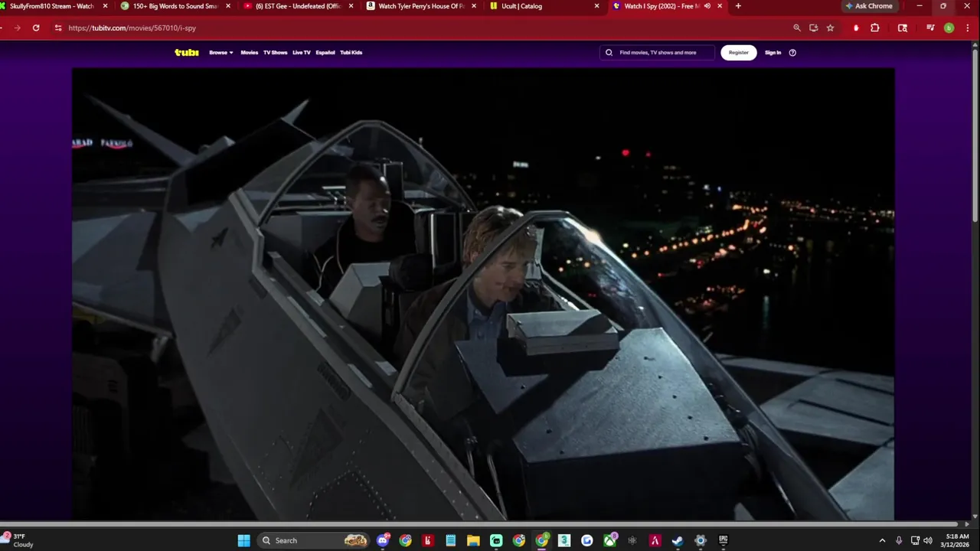Viewport: 980px width, 551px height.
Task: Click the search magnifier icon in Tubi search
Action: pos(609,53)
